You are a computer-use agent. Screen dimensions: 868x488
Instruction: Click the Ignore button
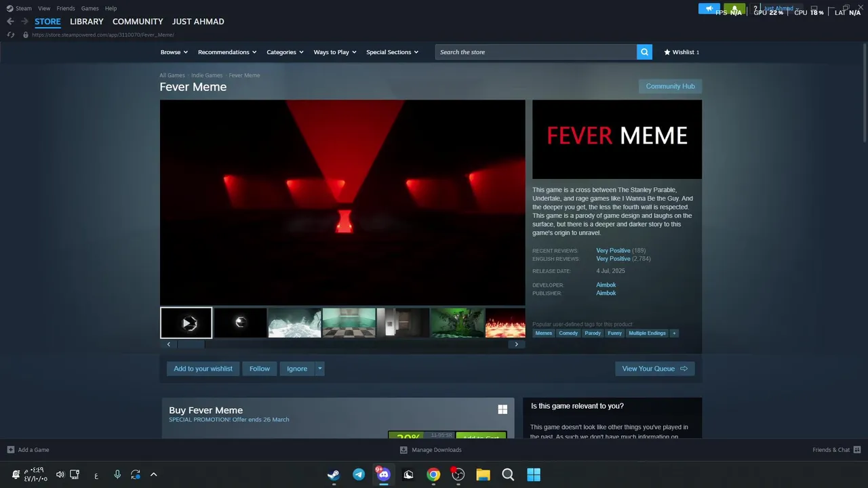[297, 369]
